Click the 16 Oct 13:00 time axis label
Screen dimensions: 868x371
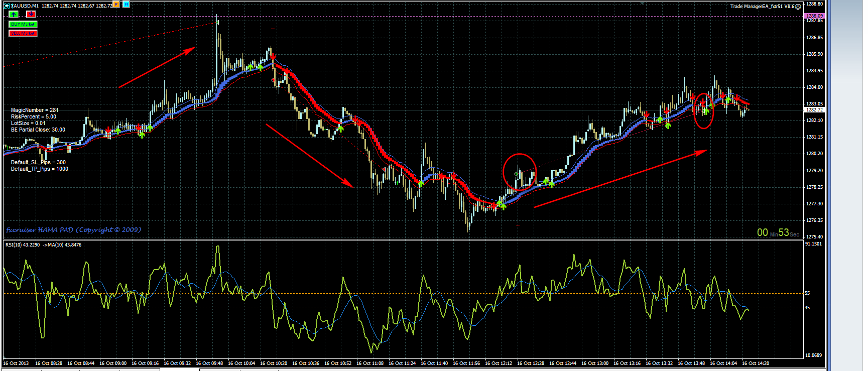coord(595,363)
